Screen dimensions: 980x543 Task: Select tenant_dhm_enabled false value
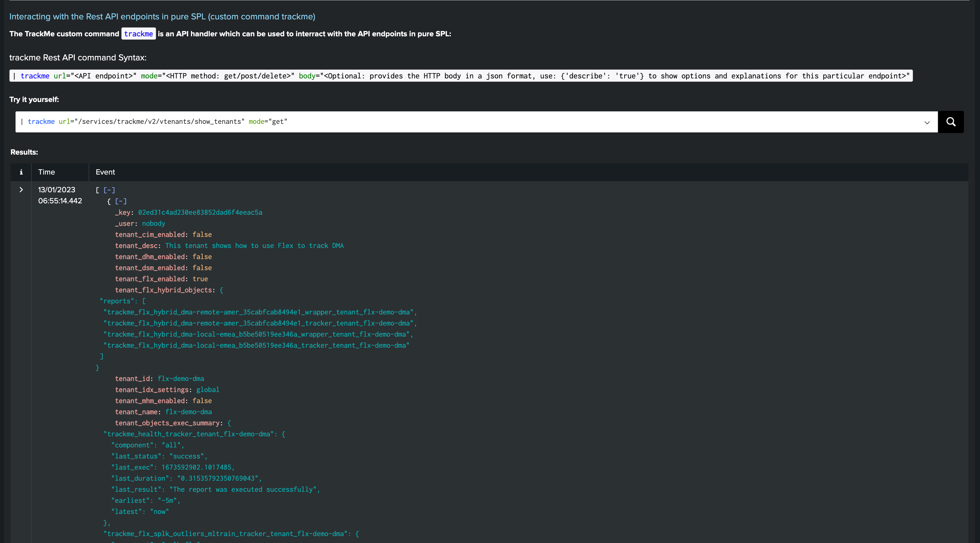(202, 257)
